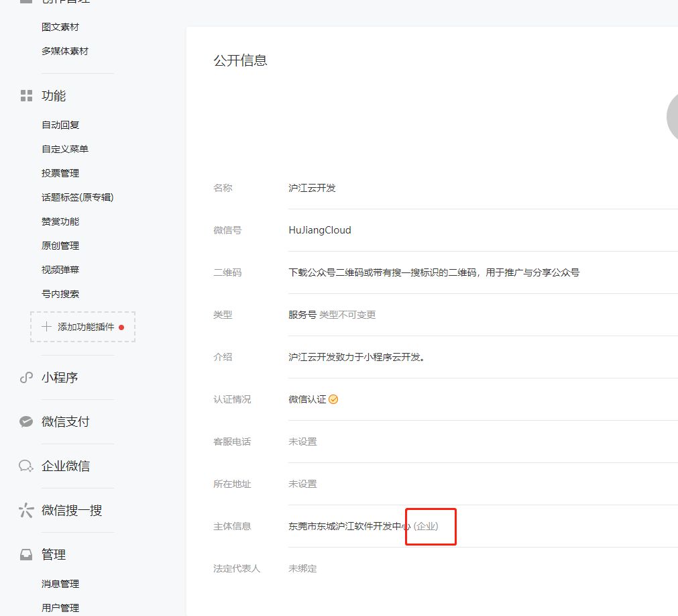Click the 微信支付 icon
The width and height of the screenshot is (678, 616).
tap(26, 422)
